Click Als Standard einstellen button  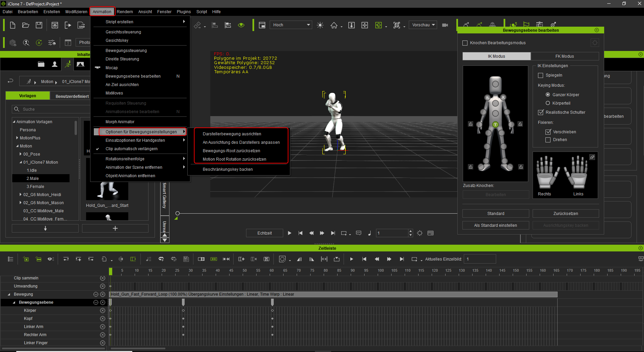[x=495, y=225]
